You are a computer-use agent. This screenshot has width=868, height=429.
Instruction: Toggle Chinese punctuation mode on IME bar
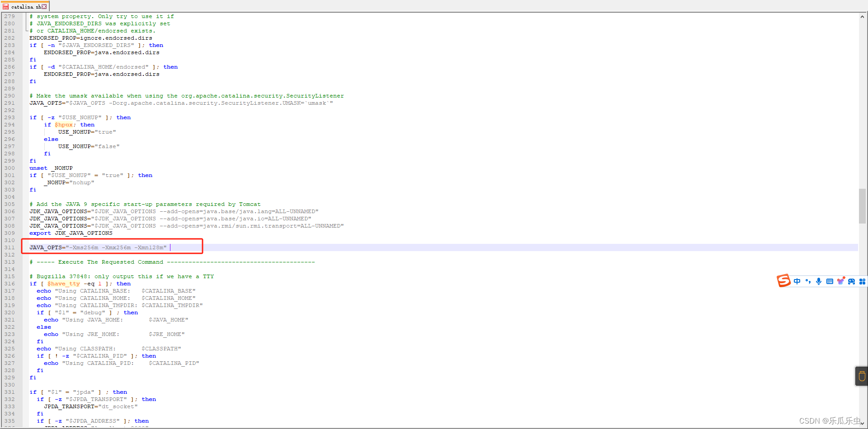808,281
